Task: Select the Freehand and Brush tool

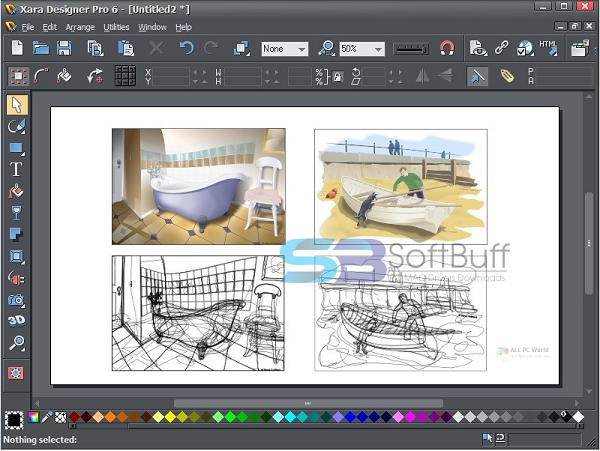Action: [16, 127]
